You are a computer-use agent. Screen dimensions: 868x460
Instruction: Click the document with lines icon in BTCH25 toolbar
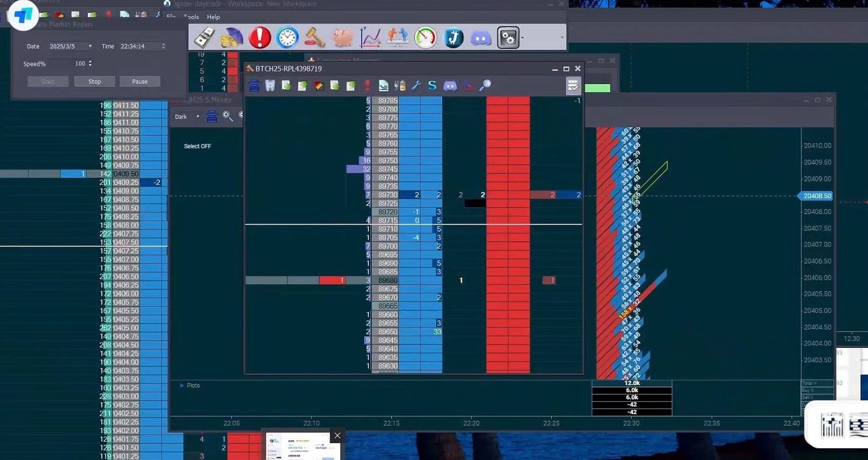point(384,86)
